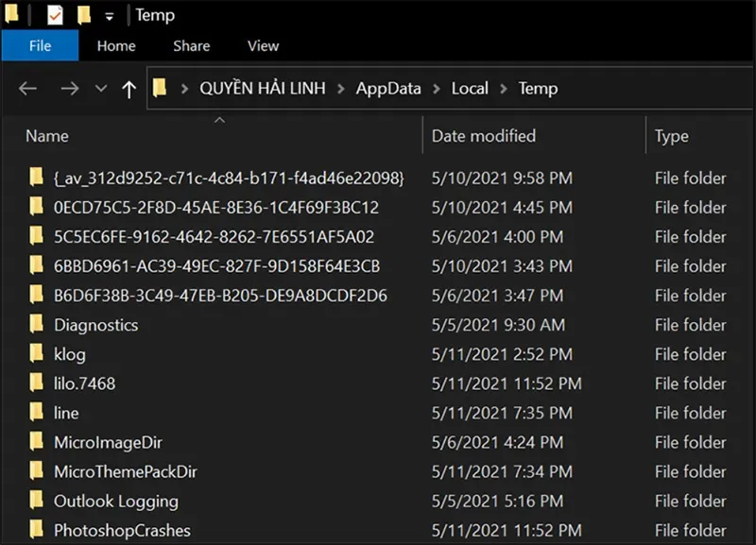The width and height of the screenshot is (756, 545).
Task: Expand chevron after QUYỀN HẢI LINH breadcrumb
Action: (x=341, y=89)
